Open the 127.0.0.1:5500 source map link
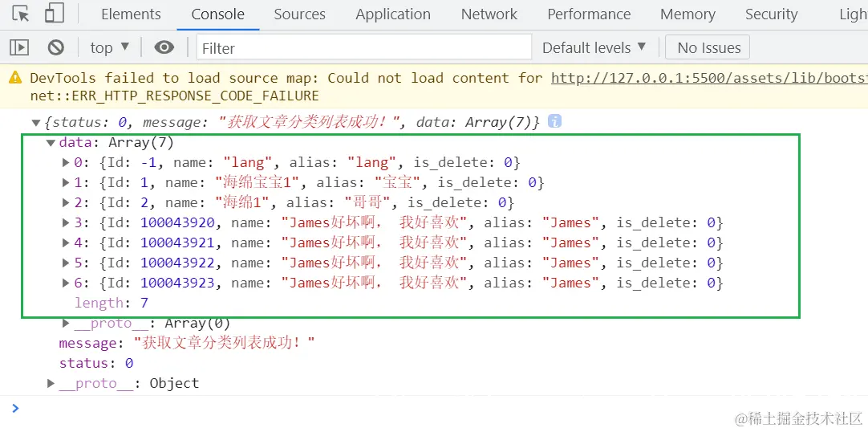The image size is (868, 432). (709, 78)
